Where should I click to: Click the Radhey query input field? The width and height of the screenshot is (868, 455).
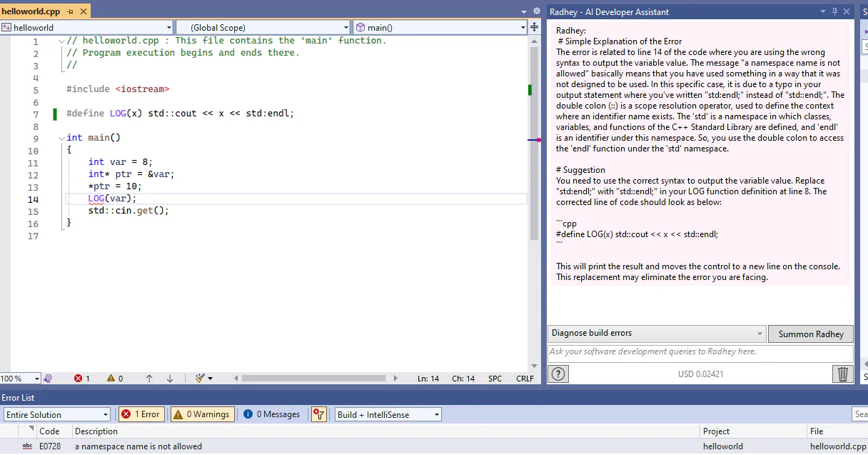click(x=700, y=353)
